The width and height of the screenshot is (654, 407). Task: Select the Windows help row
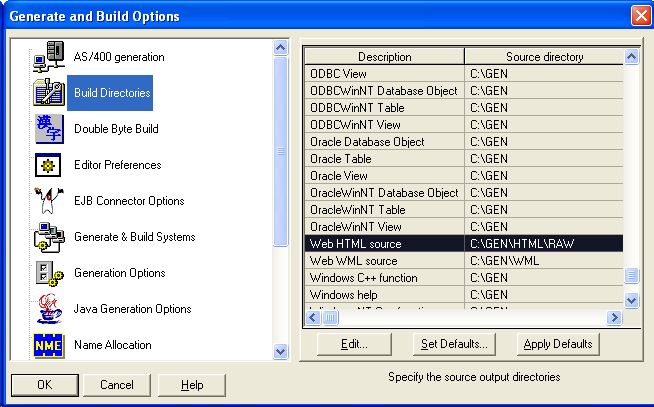[x=464, y=295]
